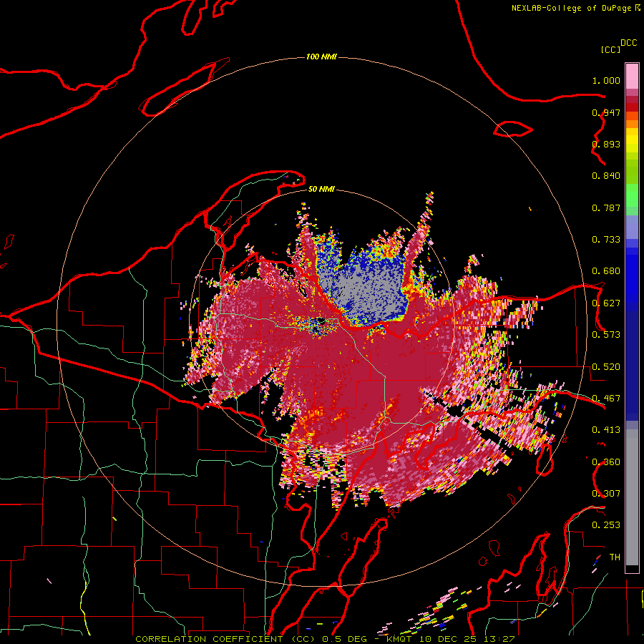Click the radar site at the range rings' center
The width and height of the screenshot is (644, 644).
click(321, 322)
